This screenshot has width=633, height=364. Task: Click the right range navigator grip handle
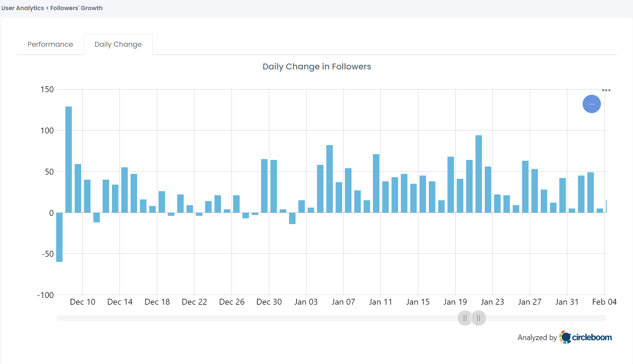pos(479,318)
